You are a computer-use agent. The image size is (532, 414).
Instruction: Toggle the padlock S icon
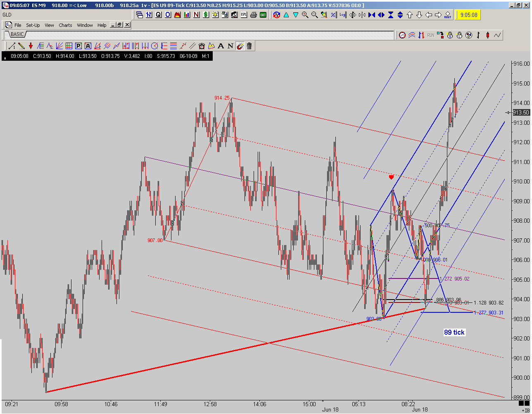(450, 35)
